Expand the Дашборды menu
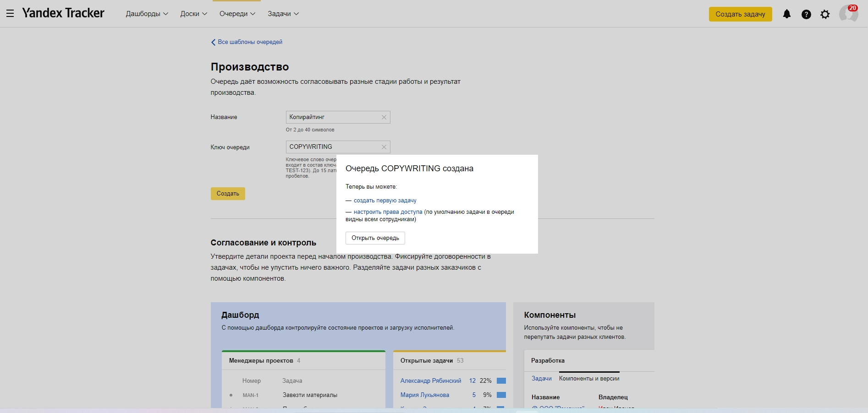This screenshot has height=413, width=868. tap(147, 14)
